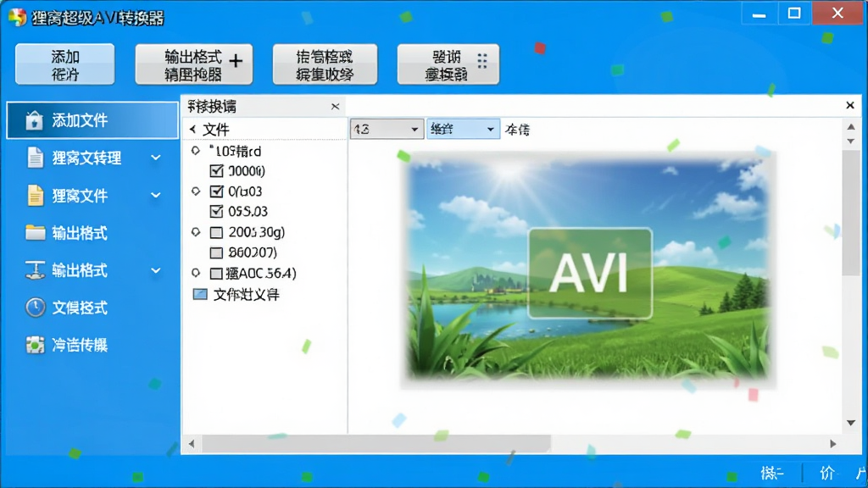868x488 pixels.
Task: Click the yellow 狸窝文件 document icon
Action: (x=35, y=196)
